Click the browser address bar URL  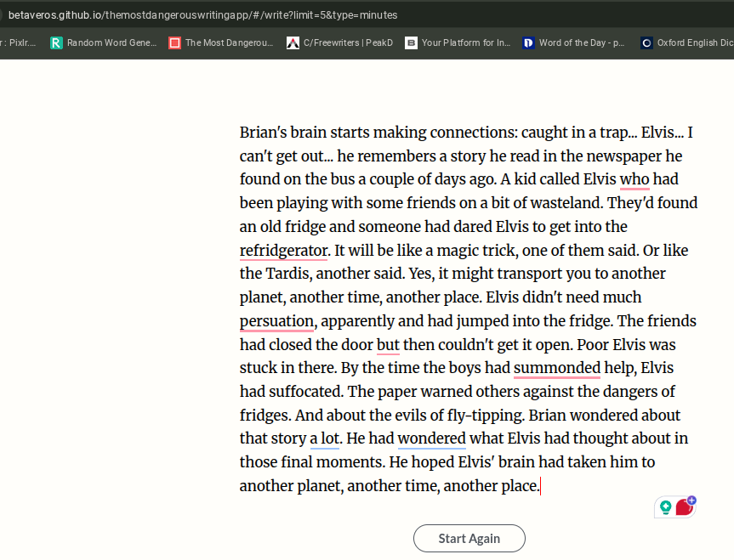point(202,15)
